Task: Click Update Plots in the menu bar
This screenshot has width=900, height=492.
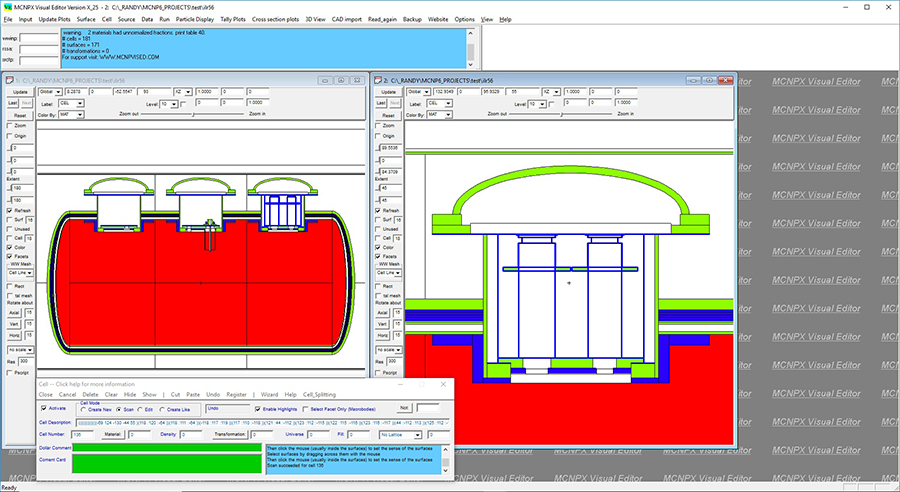Action: point(55,19)
